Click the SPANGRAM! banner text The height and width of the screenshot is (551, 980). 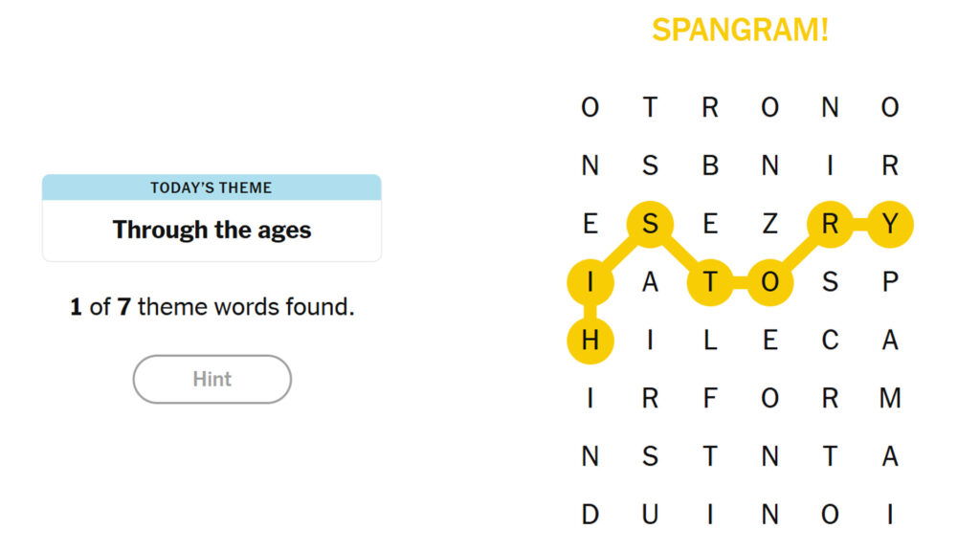tap(740, 31)
